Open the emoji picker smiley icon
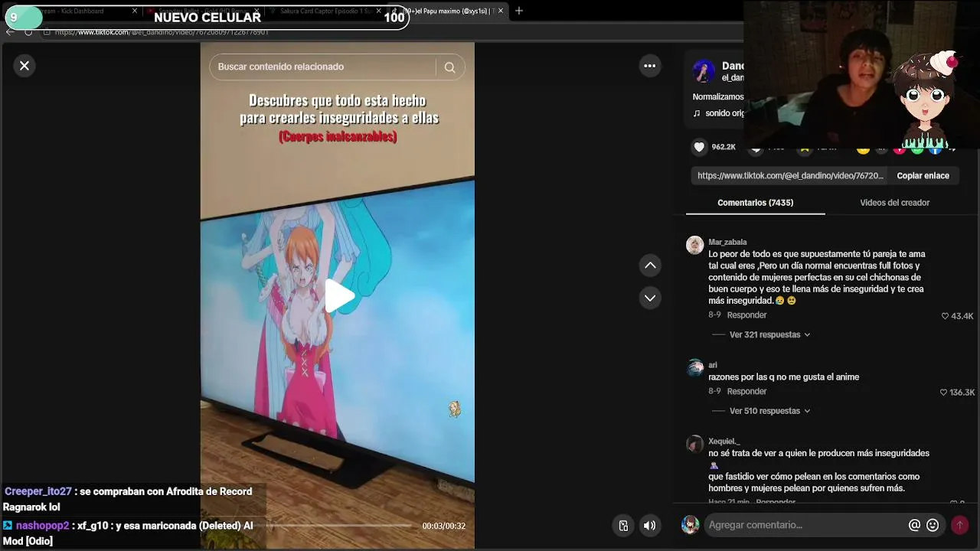 (x=933, y=525)
